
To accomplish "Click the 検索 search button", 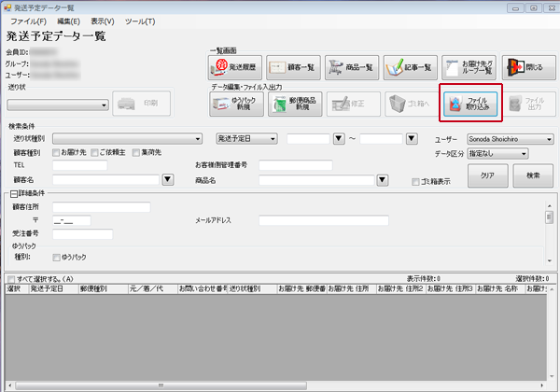I will coord(532,175).
